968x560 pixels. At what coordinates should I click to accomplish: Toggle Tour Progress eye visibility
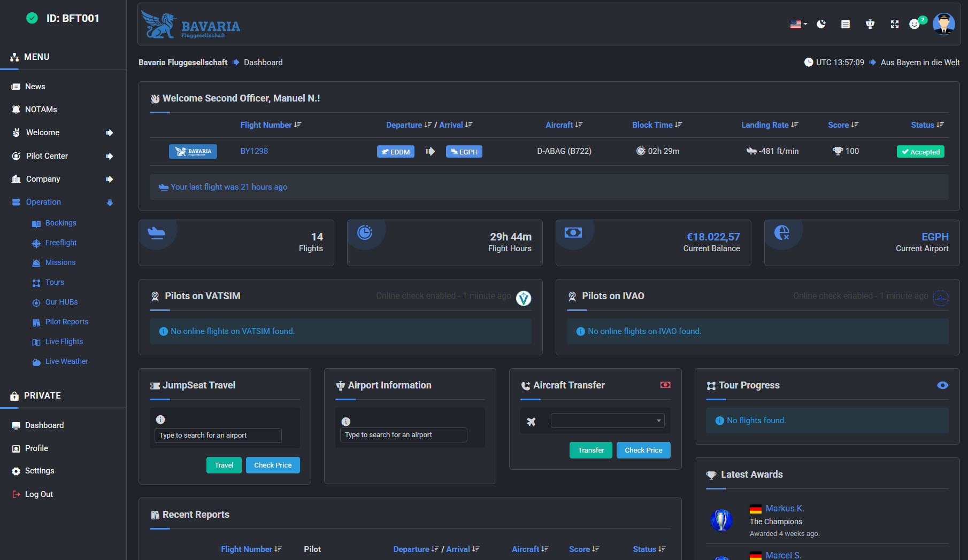click(943, 385)
